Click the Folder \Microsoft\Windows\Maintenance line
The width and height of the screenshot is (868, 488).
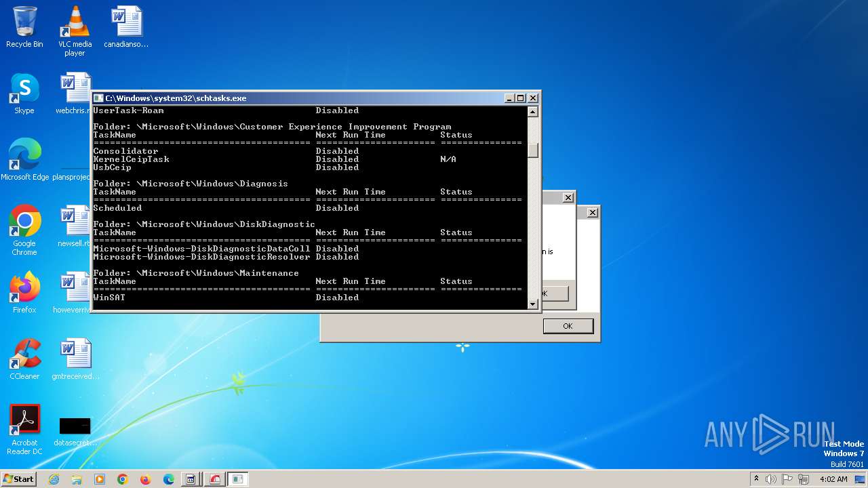click(196, 273)
